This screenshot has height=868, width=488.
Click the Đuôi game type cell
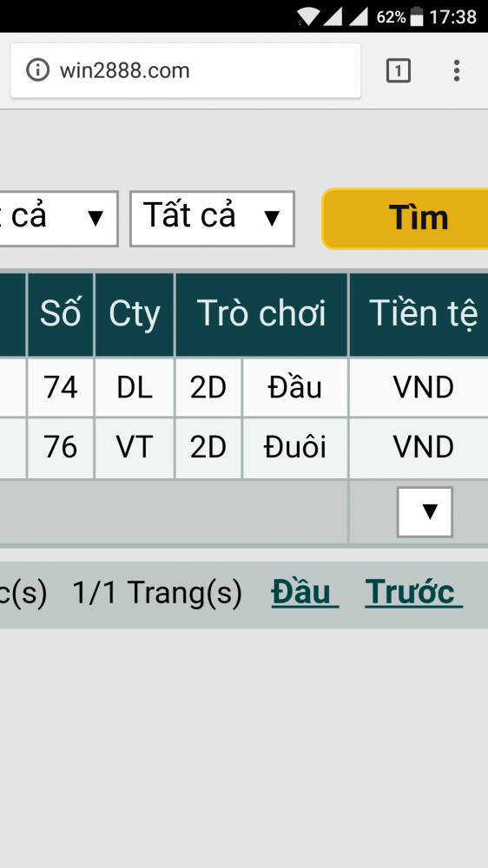294,448
